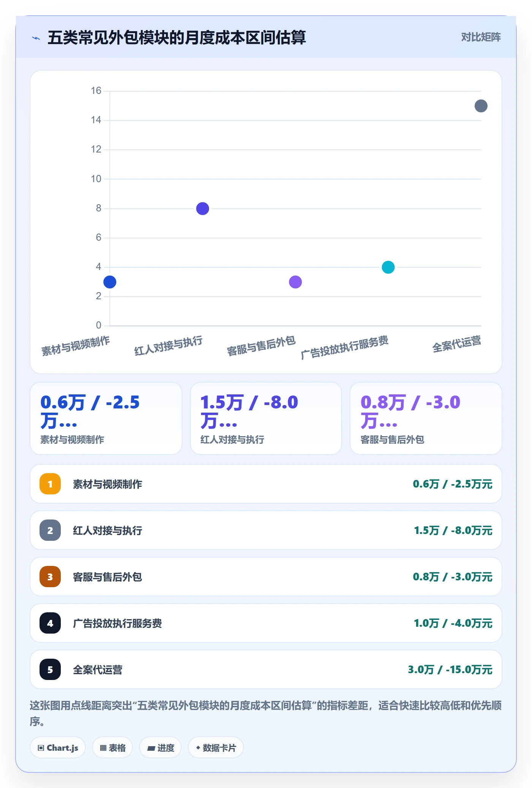Click the 客服与售后外包 x-axis label

261,346
